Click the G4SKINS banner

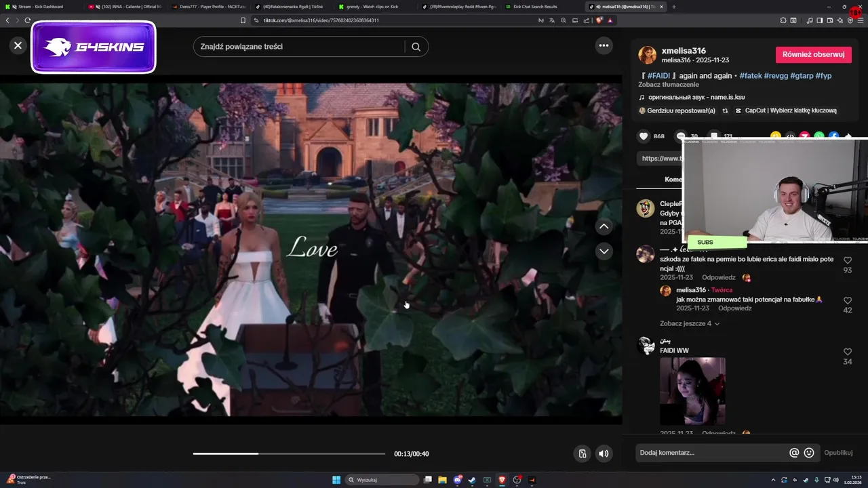[x=94, y=47]
